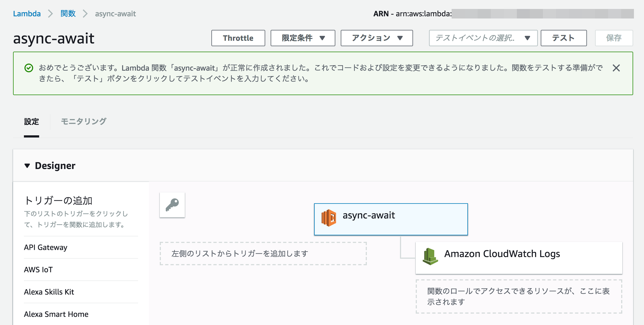The image size is (644, 325).
Task: Click the 保存 button
Action: [x=614, y=38]
